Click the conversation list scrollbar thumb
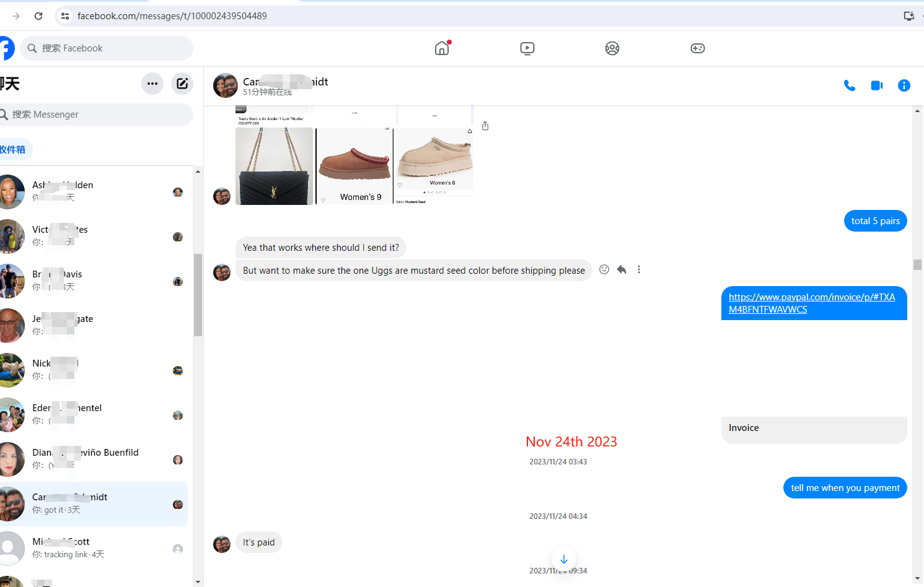This screenshot has height=587, width=924. [198, 295]
